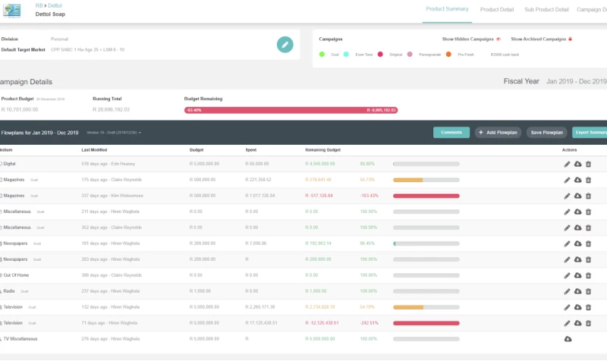This screenshot has width=607, height=364.
Task: Delete the Digital flowplan row
Action: click(588, 165)
